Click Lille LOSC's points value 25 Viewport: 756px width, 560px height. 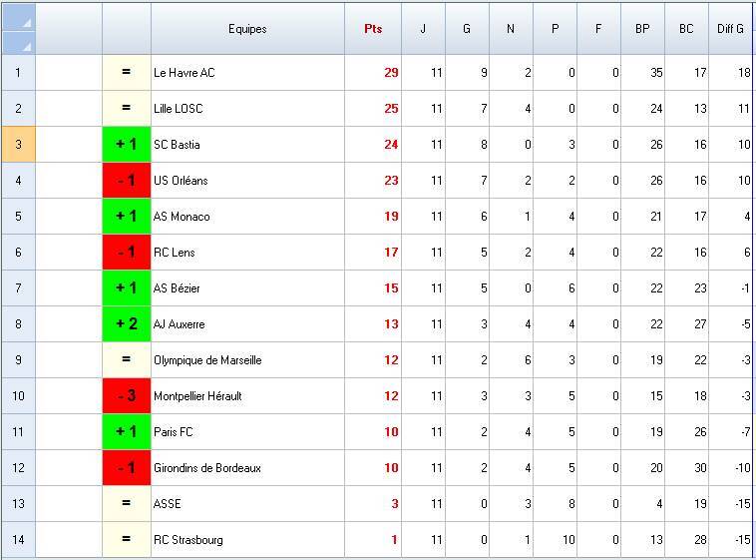(x=390, y=109)
